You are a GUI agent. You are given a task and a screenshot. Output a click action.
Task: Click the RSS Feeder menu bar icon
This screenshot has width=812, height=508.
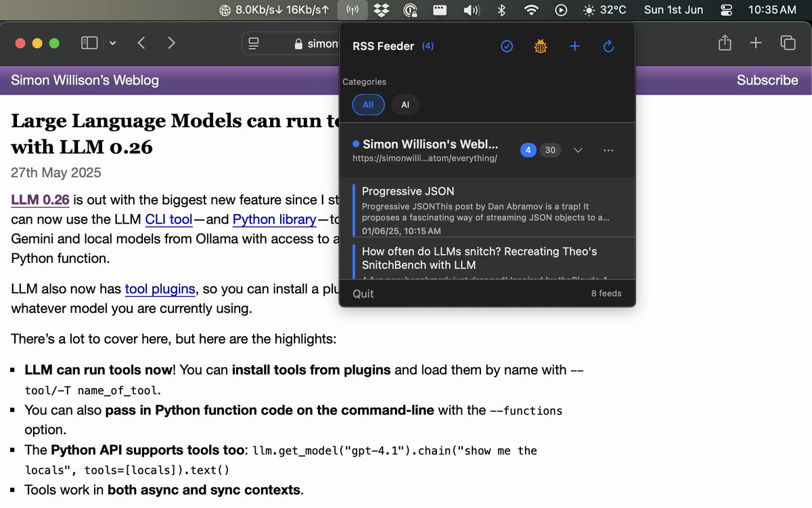pos(353,10)
